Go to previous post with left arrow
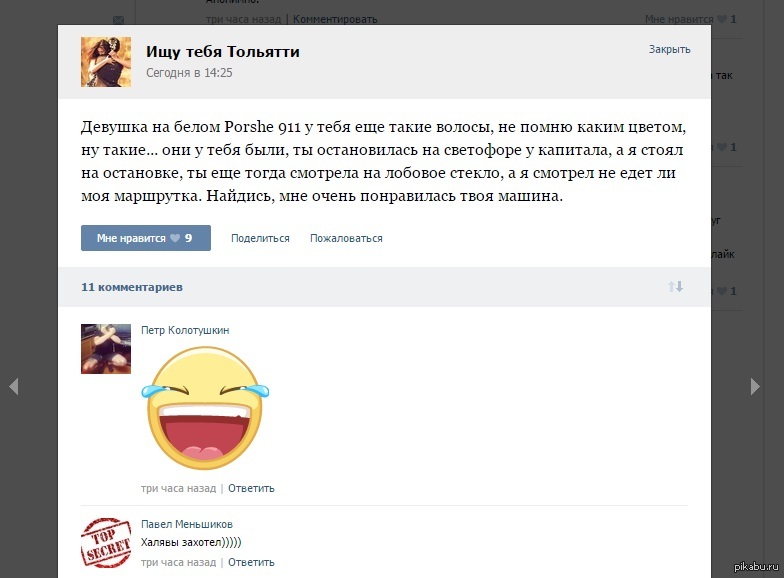Viewport: 784px width, 578px height. (14, 386)
